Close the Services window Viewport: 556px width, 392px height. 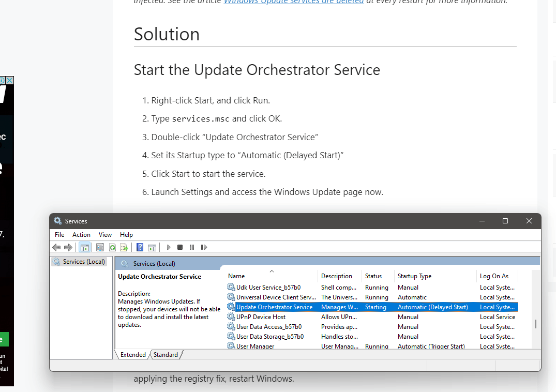529,221
